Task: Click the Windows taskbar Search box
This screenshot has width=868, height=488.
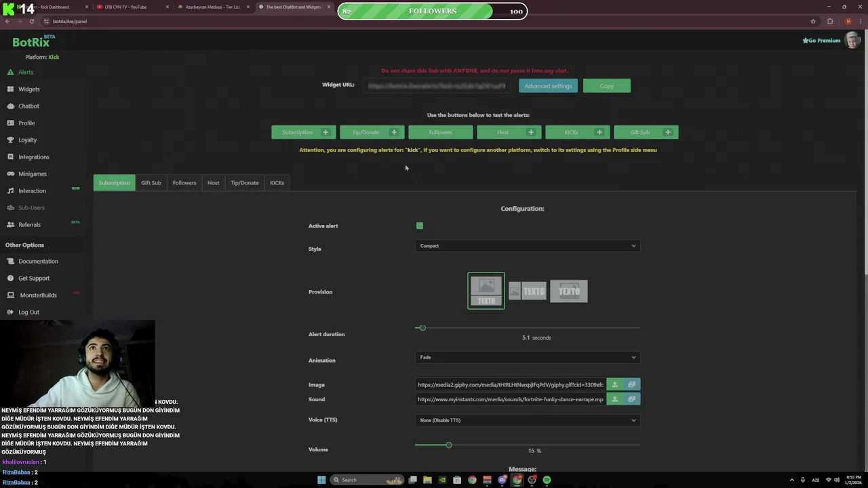Action: (366, 480)
